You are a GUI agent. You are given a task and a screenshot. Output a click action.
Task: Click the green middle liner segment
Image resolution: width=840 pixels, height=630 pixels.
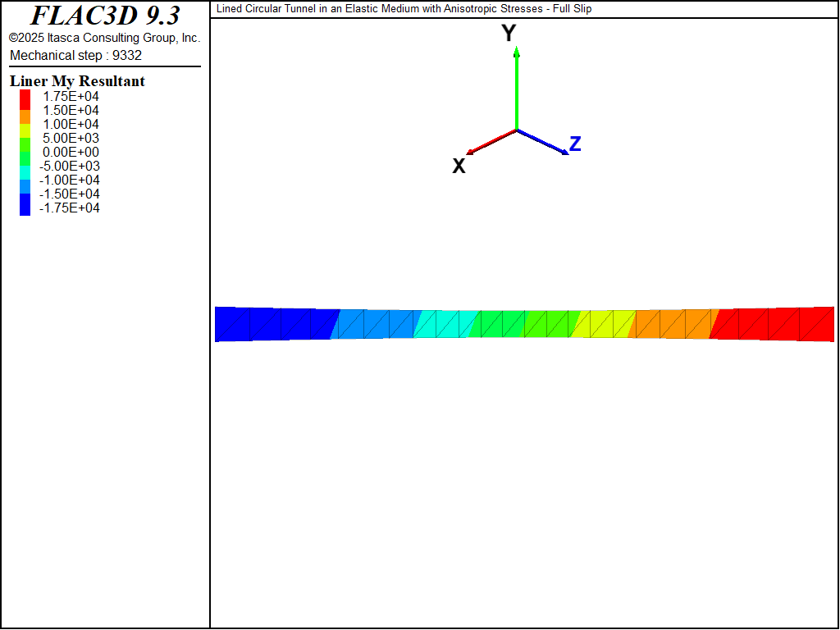525,324
